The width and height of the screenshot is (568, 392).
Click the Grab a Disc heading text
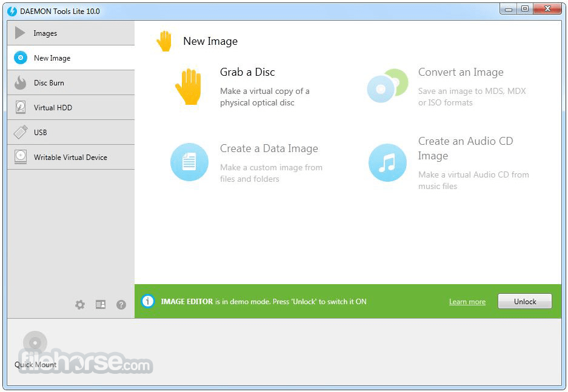tap(247, 71)
